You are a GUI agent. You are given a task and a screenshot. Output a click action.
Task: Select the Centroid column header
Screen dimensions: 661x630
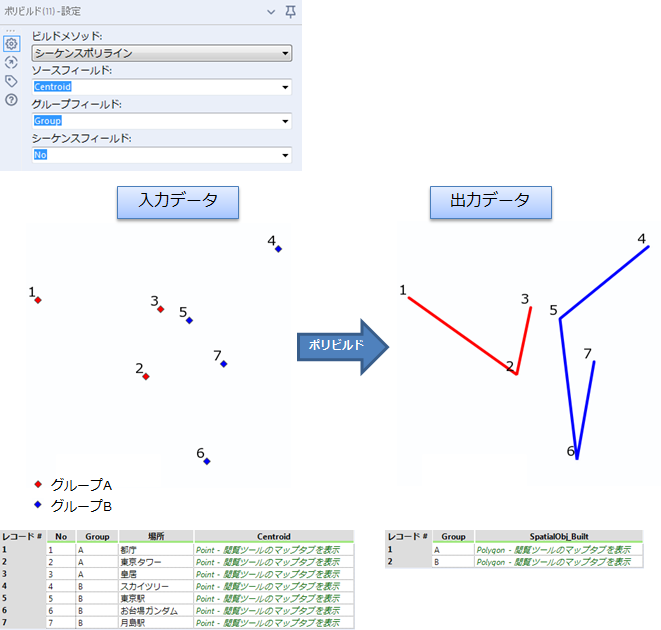point(274,536)
